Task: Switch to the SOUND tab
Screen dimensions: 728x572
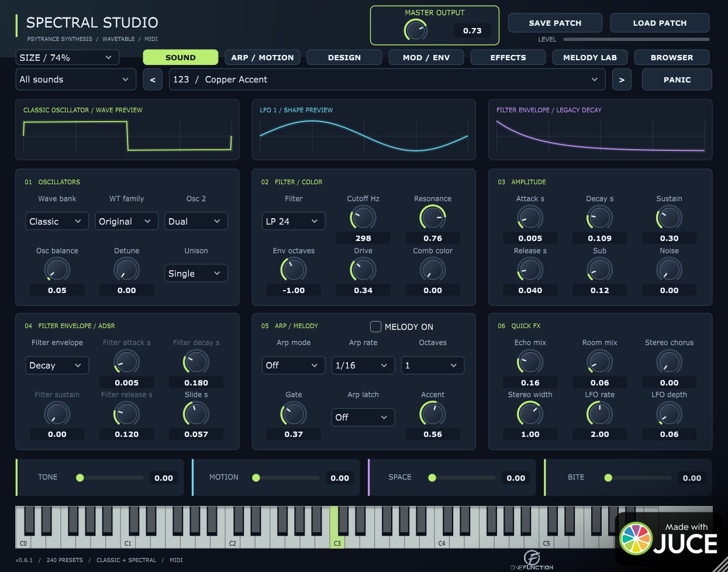Action: 181,57
